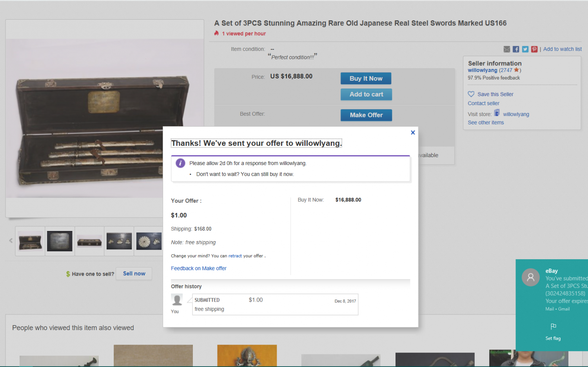Viewport: 588px width, 367px height.
Task: Click the user avatar in offer history
Action: click(x=177, y=300)
